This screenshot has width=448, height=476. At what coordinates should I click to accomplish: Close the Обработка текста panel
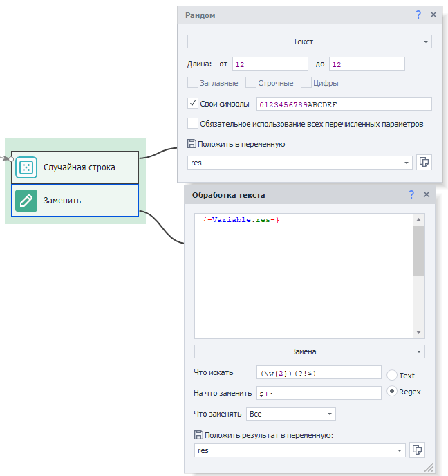pos(427,195)
